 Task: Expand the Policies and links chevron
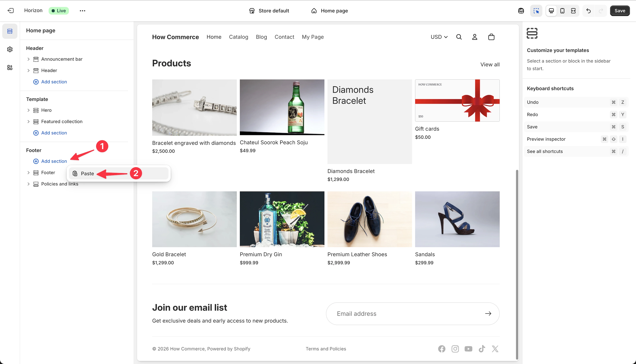tap(28, 184)
